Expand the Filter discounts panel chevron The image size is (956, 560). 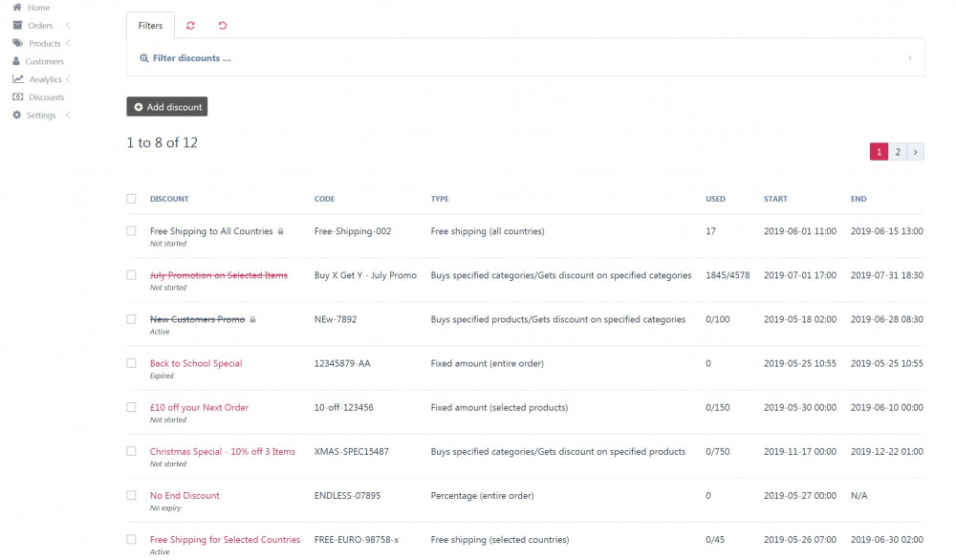coord(909,58)
